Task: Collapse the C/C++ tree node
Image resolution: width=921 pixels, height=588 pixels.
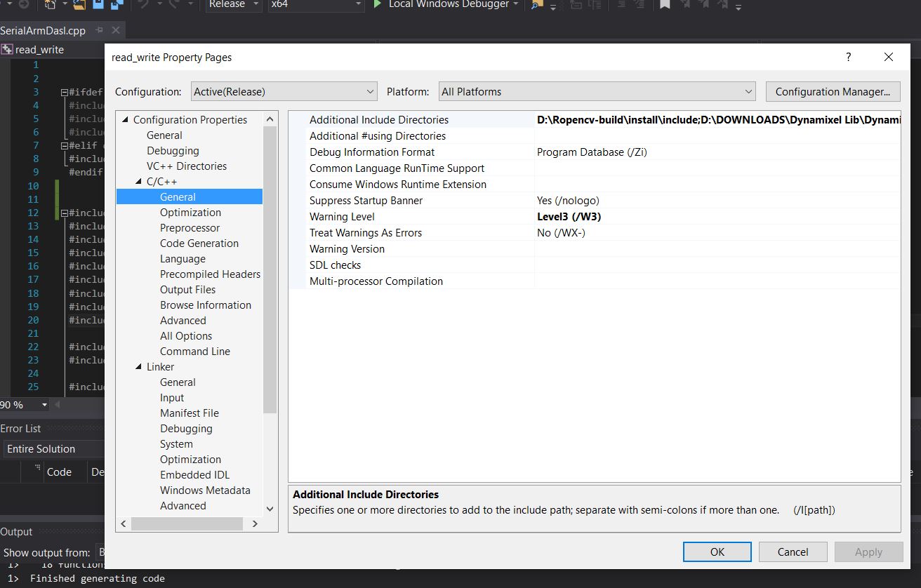Action: [x=139, y=182]
